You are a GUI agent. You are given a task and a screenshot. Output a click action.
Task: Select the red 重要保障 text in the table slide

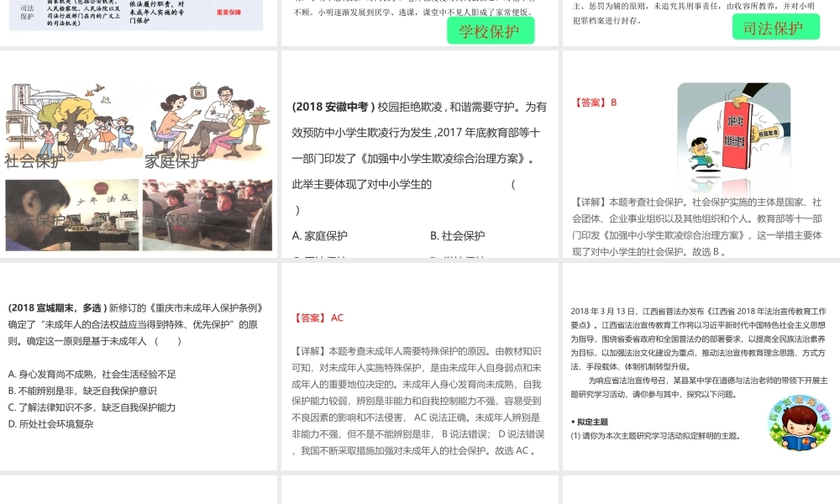tap(228, 13)
